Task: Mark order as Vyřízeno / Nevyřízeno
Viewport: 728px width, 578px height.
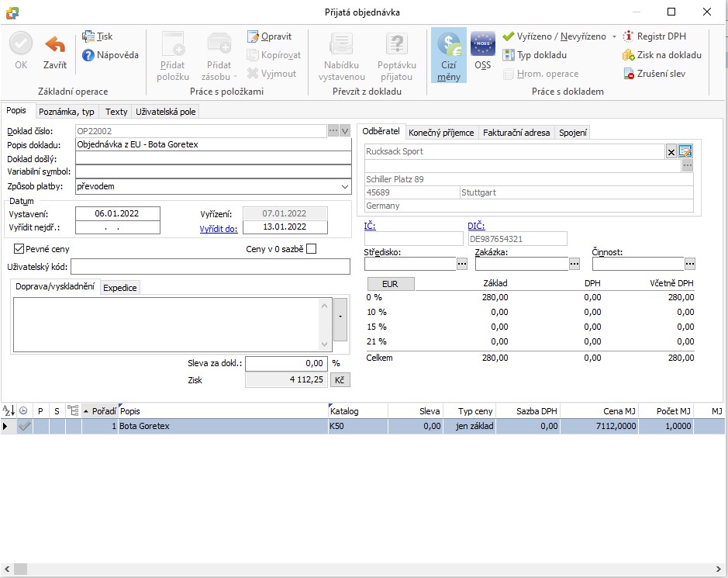Action: pyautogui.click(x=554, y=36)
